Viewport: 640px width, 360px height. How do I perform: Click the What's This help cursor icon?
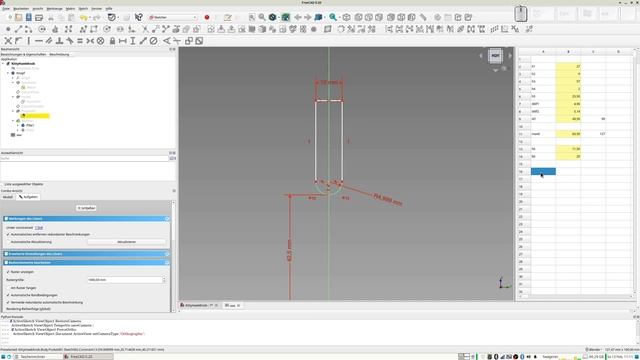[139, 18]
